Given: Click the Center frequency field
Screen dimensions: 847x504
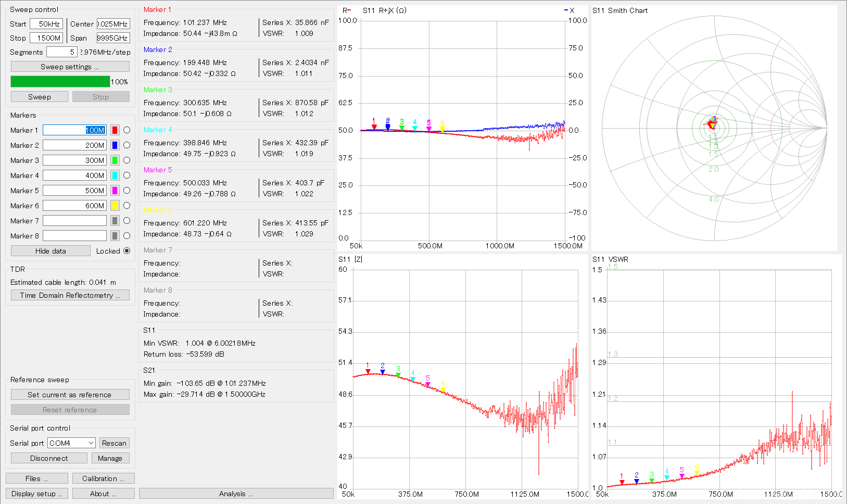Looking at the screenshot, I should [x=113, y=24].
